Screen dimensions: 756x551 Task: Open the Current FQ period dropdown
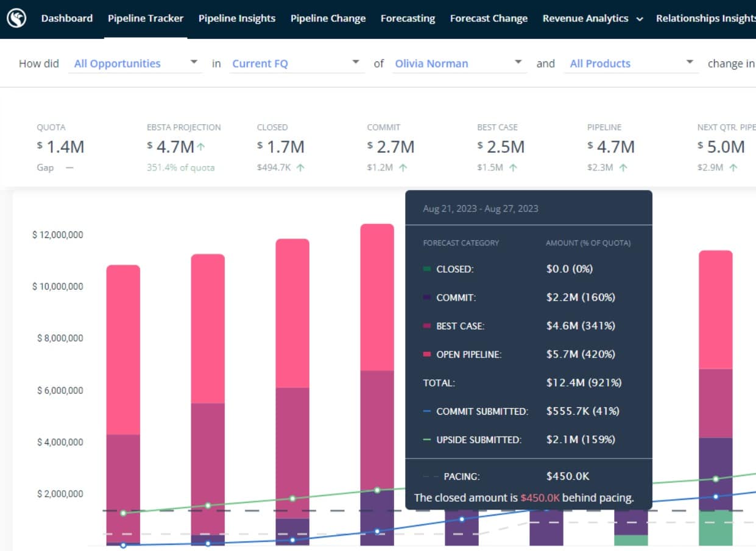(x=297, y=63)
